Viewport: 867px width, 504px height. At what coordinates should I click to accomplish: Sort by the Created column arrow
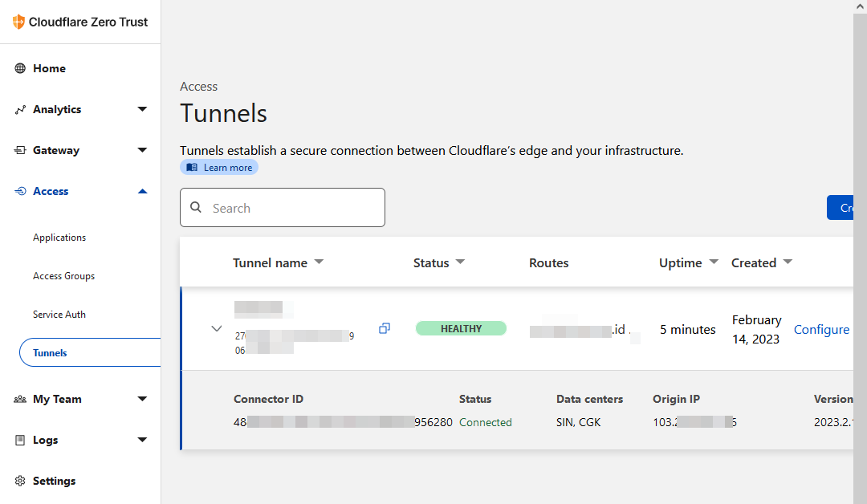(x=788, y=262)
